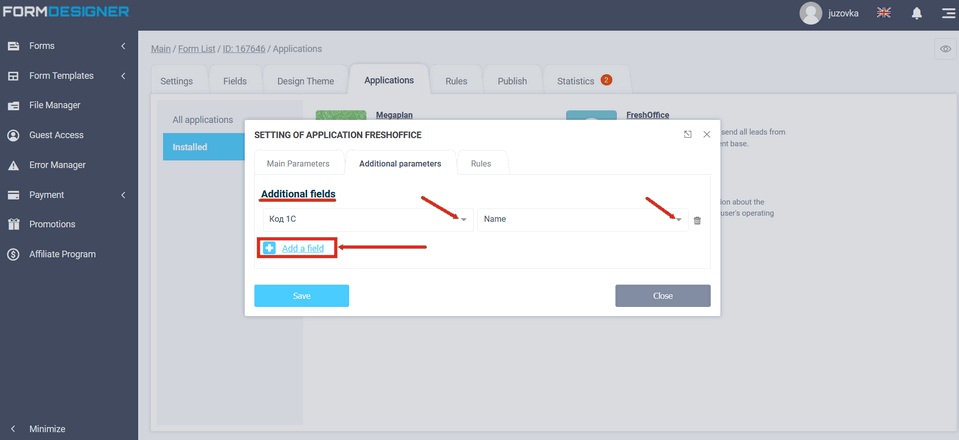Open the File Manager icon
This screenshot has width=959, height=440.
tap(13, 105)
